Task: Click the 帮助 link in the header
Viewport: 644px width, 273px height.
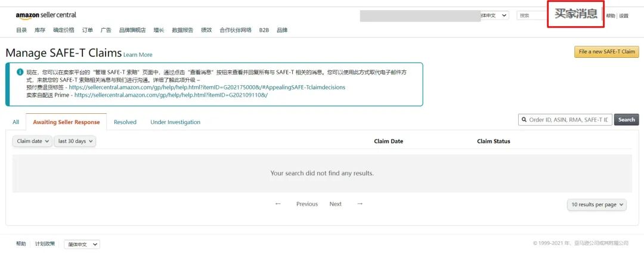Action: tap(611, 16)
